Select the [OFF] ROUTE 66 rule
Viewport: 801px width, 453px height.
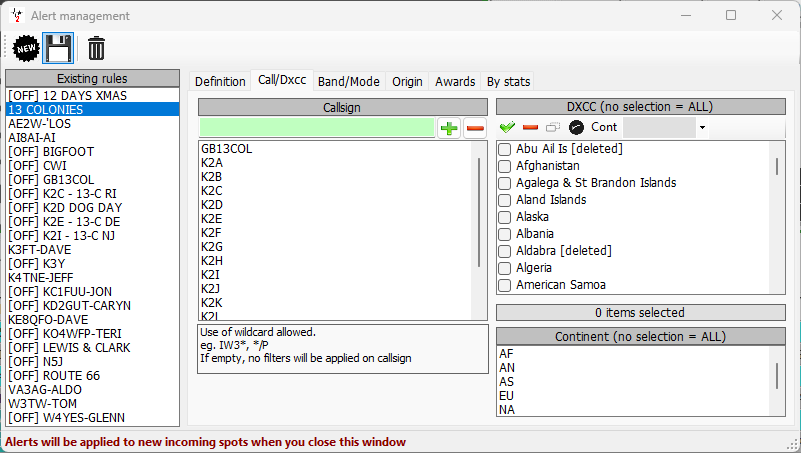92,376
